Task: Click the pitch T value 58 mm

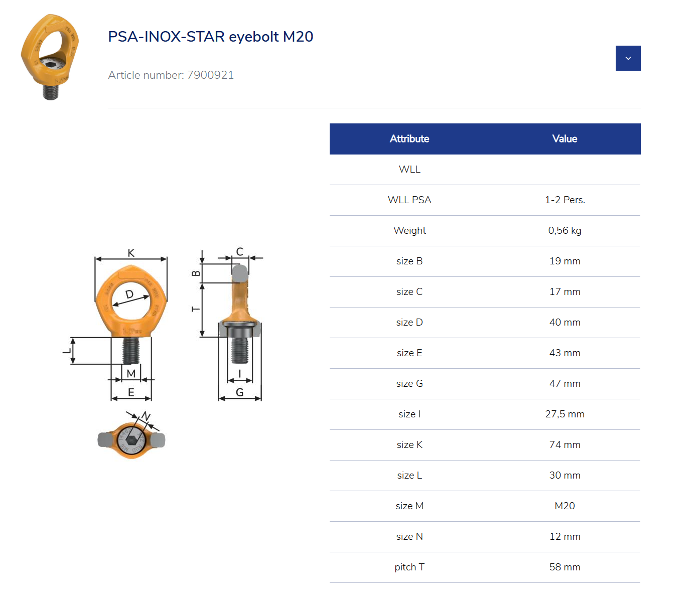Action: click(565, 567)
